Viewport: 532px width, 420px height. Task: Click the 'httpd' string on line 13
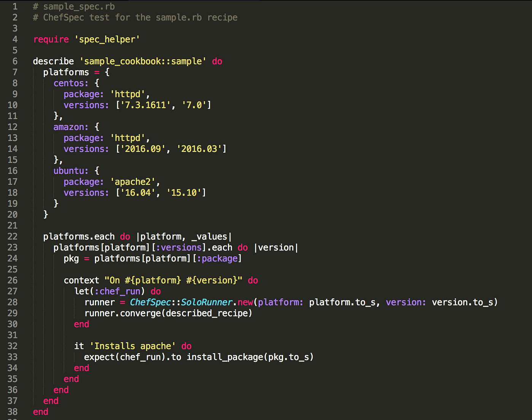pyautogui.click(x=128, y=138)
